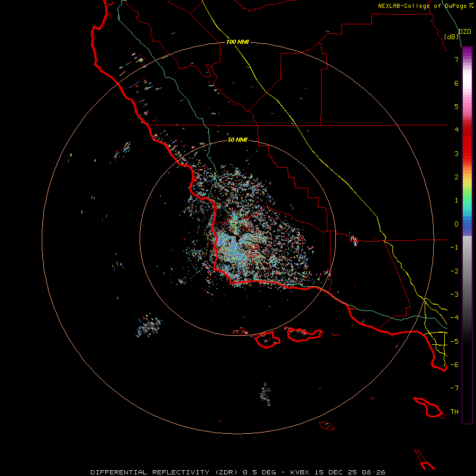The image size is (476, 476).
Task: Click the 50 NMI range ring label
Action: tap(237, 140)
